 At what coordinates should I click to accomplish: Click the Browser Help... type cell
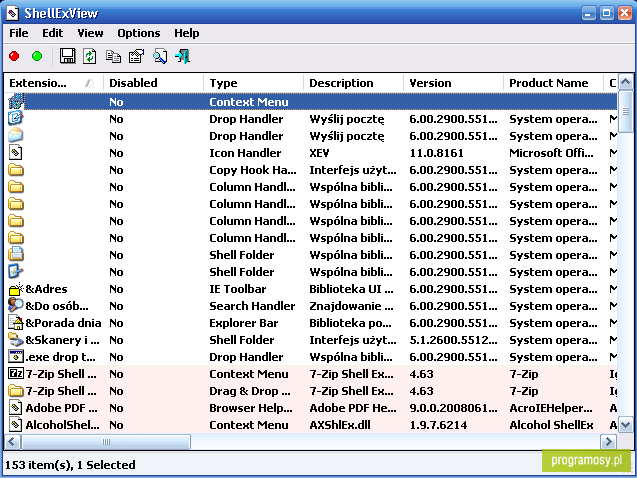point(251,408)
